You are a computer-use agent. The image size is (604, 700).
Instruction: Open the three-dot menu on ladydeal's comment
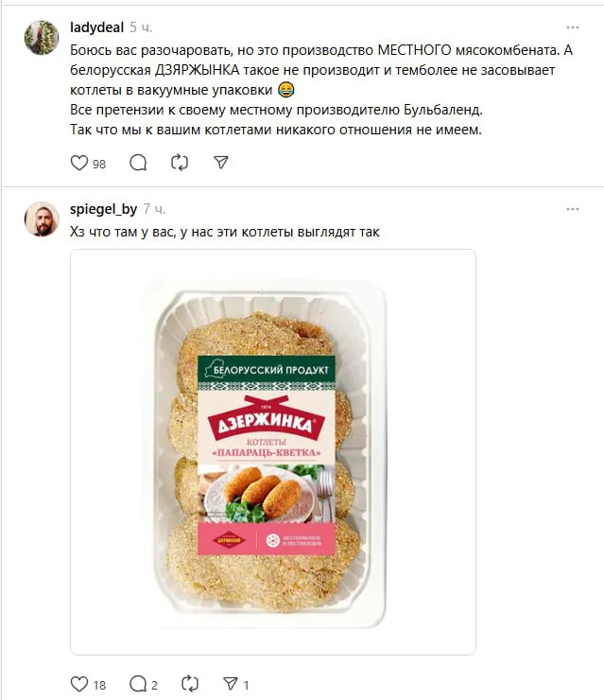point(573,26)
